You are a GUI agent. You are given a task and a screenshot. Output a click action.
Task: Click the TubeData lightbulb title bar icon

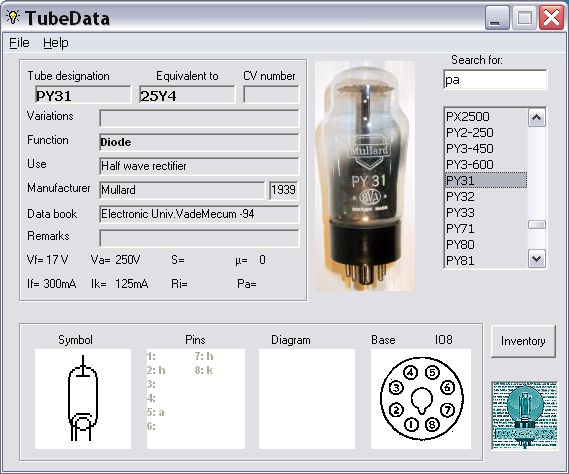click(13, 17)
